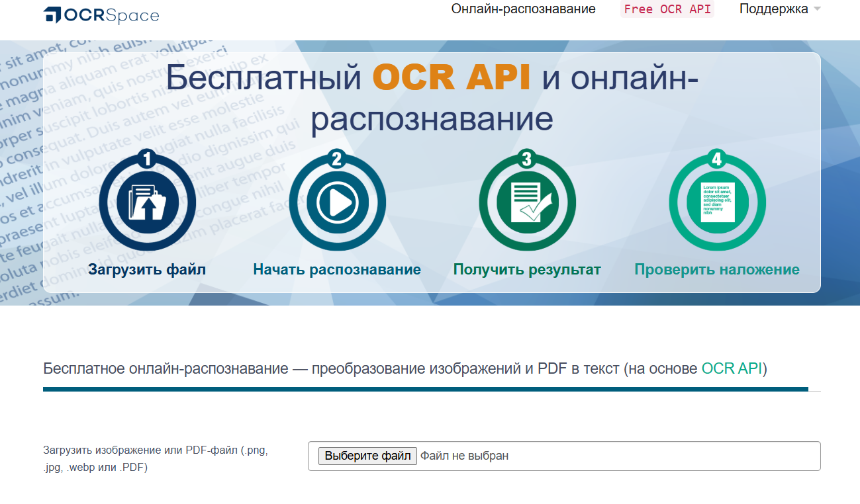This screenshot has height=504, width=860.
Task: Click the get result checkmark document icon
Action: pos(527,201)
